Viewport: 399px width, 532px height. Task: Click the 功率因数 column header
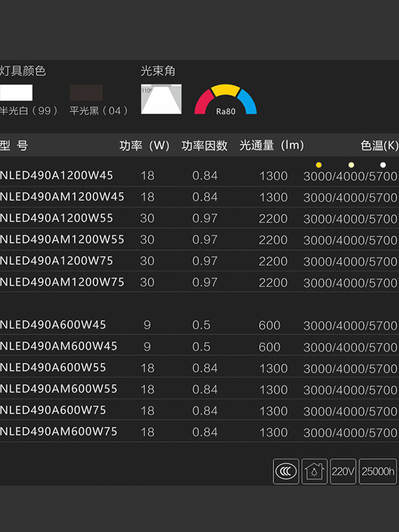pyautogui.click(x=204, y=146)
